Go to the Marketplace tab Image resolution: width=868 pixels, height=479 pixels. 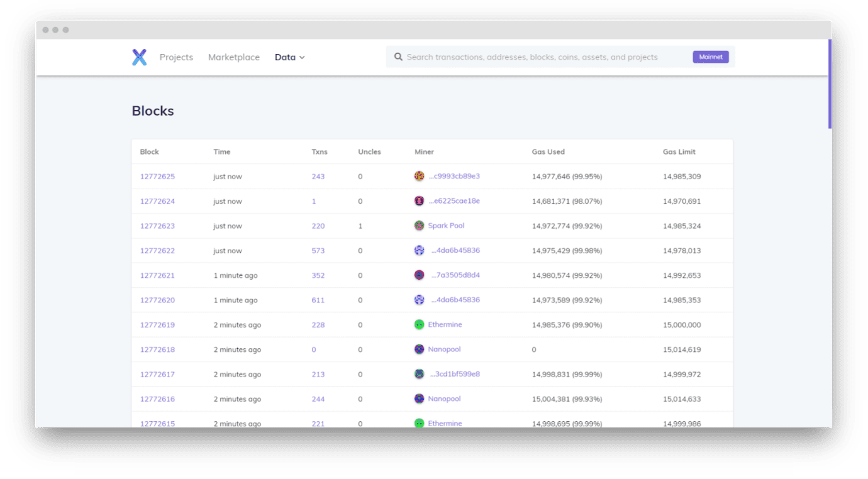tap(234, 57)
